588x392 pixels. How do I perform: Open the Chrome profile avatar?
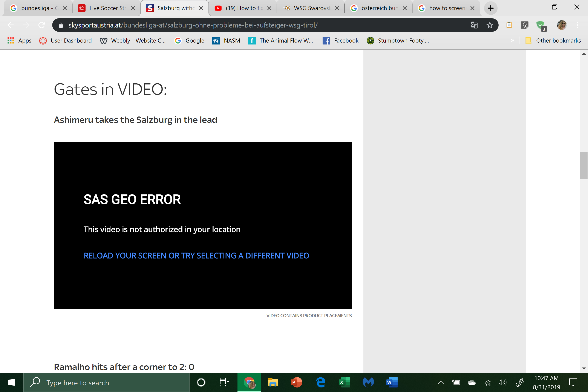[x=562, y=25]
